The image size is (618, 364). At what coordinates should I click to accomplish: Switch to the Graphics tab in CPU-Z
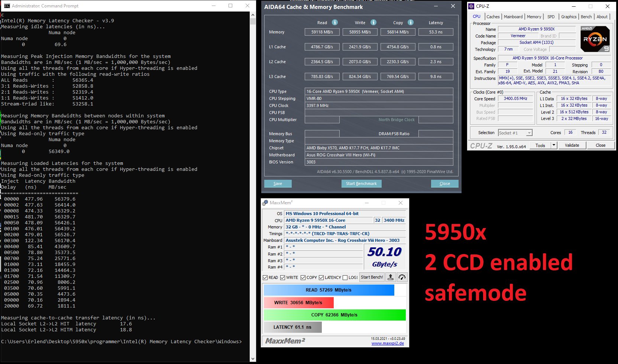tap(569, 17)
